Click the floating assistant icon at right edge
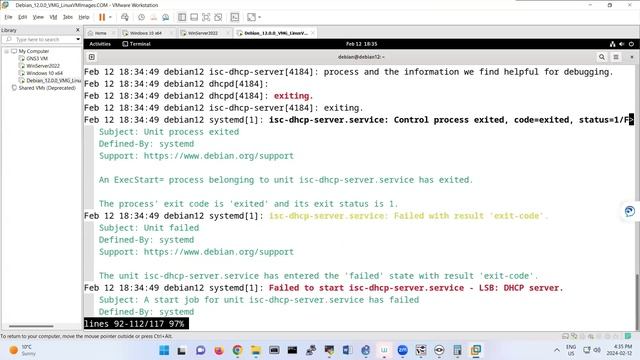This screenshot has height=360, width=640. click(630, 211)
